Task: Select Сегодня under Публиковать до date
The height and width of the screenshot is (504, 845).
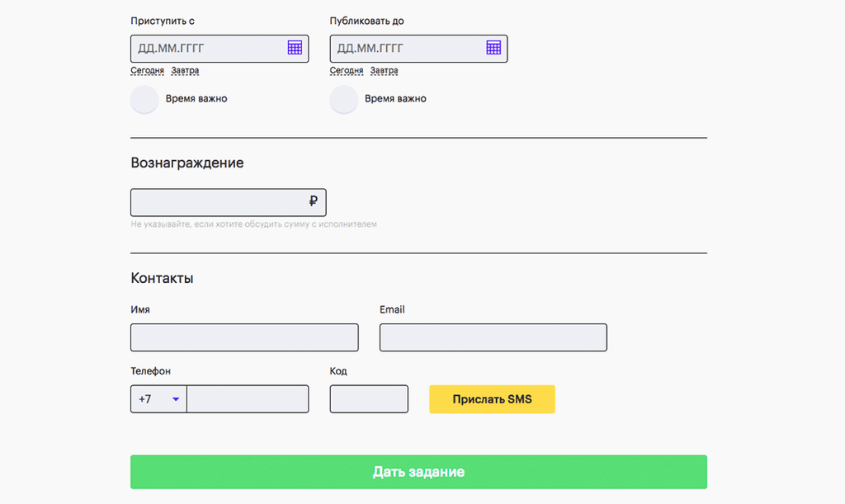Action: pos(347,71)
